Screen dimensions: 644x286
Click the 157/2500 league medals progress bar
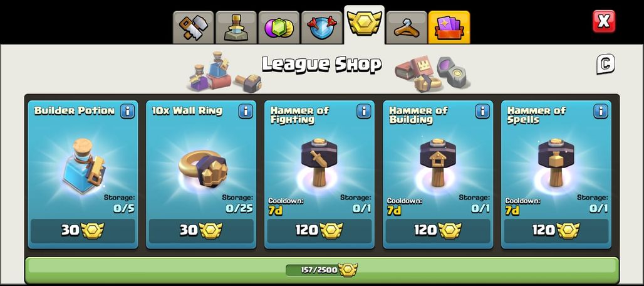(x=321, y=270)
